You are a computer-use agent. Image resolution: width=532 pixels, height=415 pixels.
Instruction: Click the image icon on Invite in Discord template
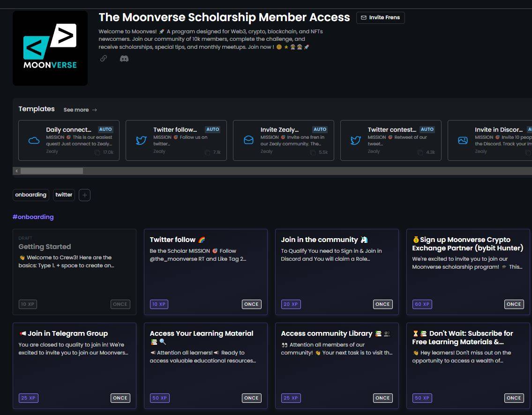tap(463, 141)
